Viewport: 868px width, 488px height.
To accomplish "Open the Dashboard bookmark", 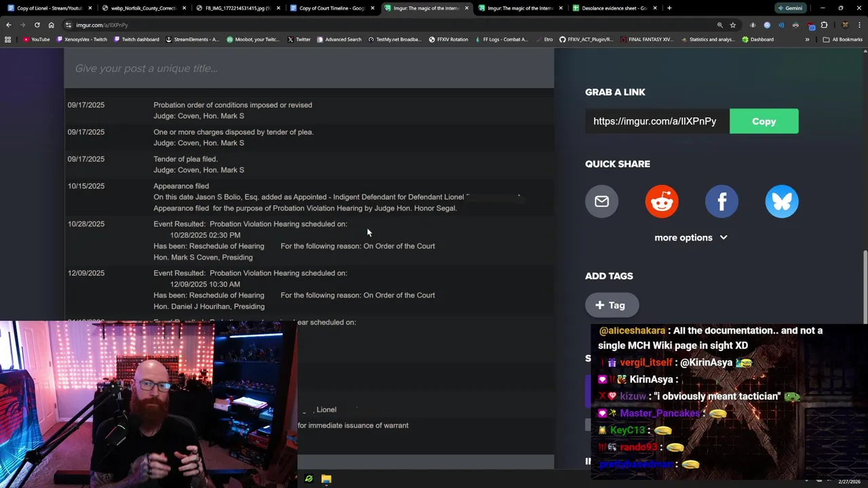I will tap(757, 39).
